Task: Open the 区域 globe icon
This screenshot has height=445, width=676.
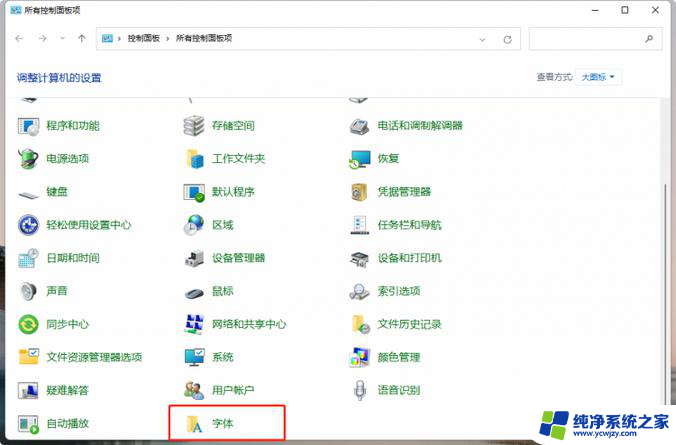Action: [194, 225]
